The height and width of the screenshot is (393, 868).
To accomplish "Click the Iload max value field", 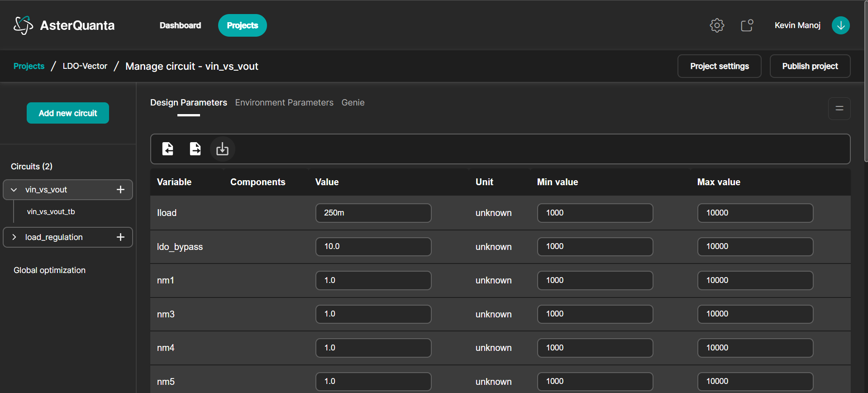I will tap(755, 213).
